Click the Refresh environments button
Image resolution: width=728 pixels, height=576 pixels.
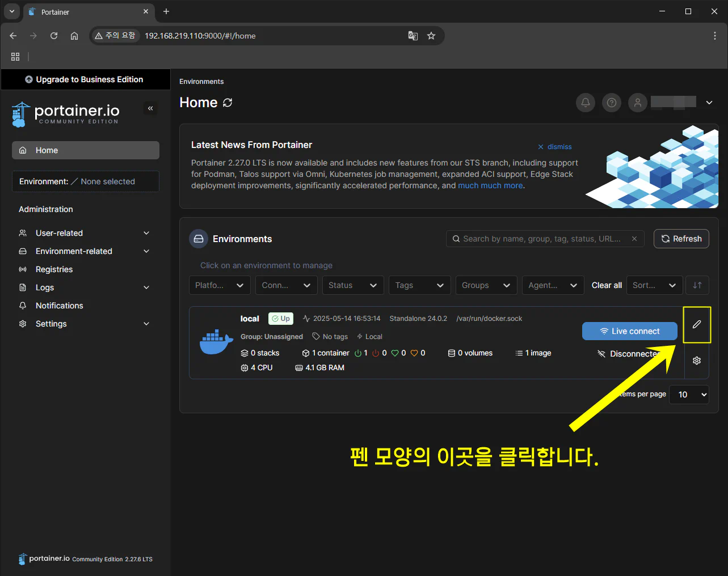[x=681, y=239]
